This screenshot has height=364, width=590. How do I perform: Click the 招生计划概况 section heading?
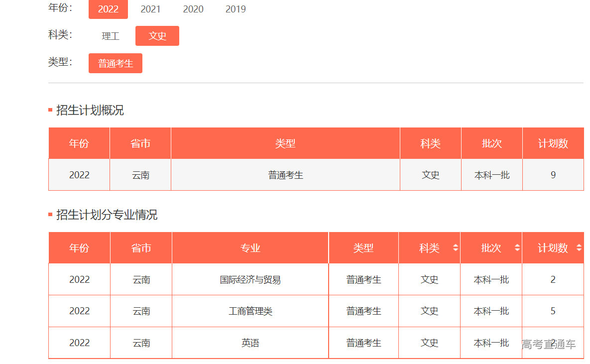pyautogui.click(x=90, y=111)
